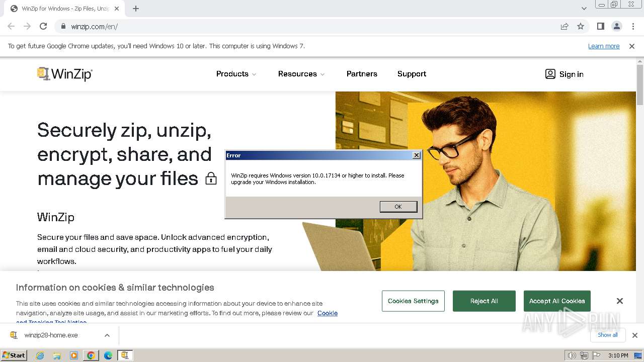Open the Chrome three-dot menu
This screenshot has width=644, height=362.
633,26
